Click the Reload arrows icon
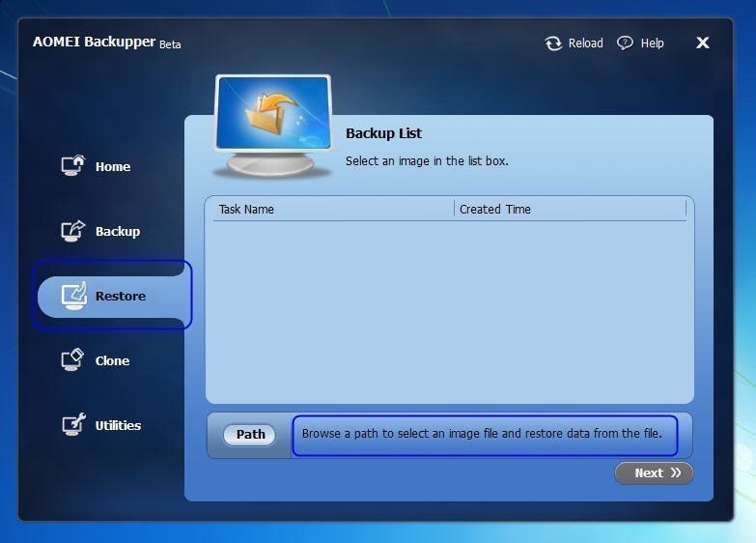This screenshot has height=543, width=756. pos(553,43)
